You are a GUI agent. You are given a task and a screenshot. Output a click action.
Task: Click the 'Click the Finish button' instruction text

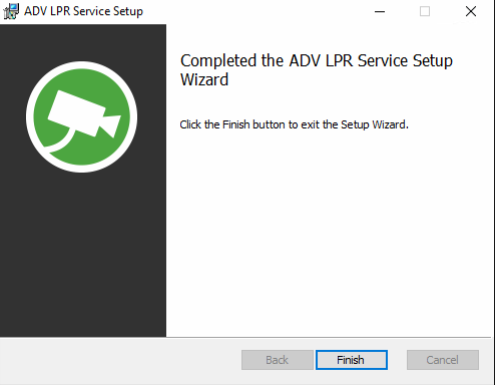(294, 125)
